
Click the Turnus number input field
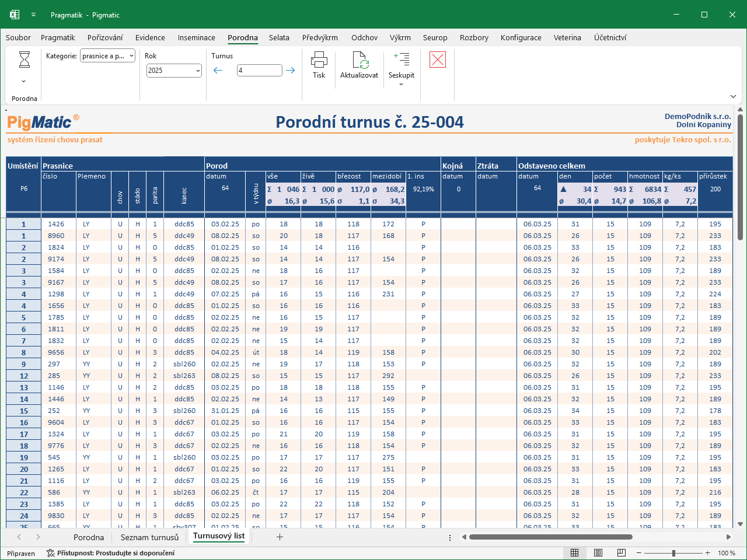(x=259, y=71)
